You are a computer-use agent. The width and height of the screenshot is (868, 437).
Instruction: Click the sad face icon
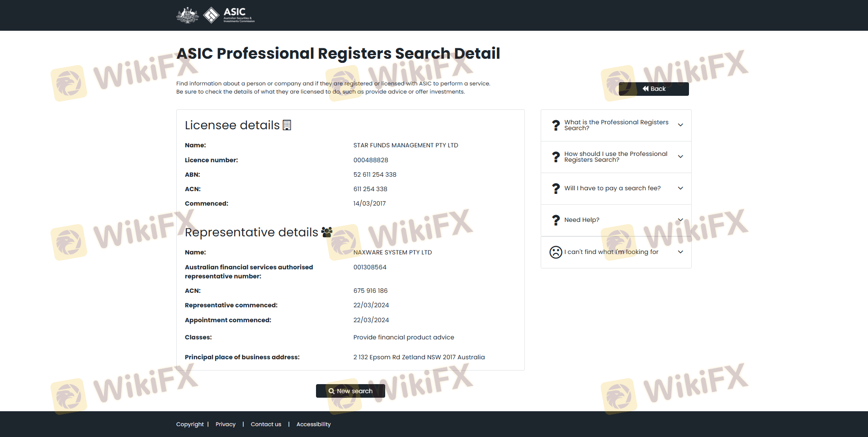click(x=556, y=252)
